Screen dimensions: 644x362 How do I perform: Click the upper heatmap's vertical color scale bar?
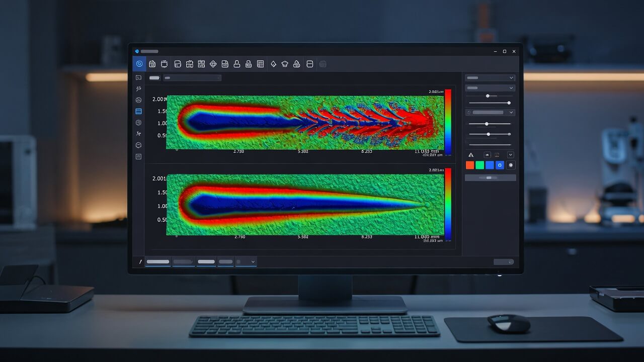click(448, 122)
